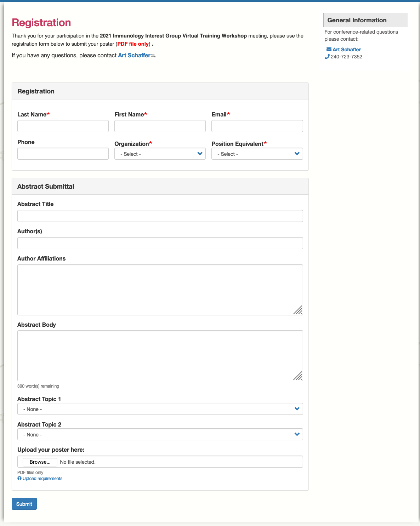Click the Abstract Body resize grip

[298, 376]
